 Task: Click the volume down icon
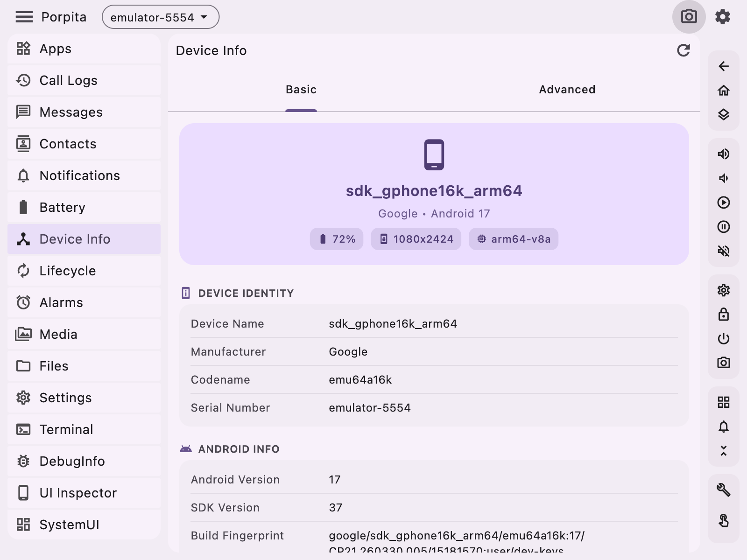[x=724, y=178]
